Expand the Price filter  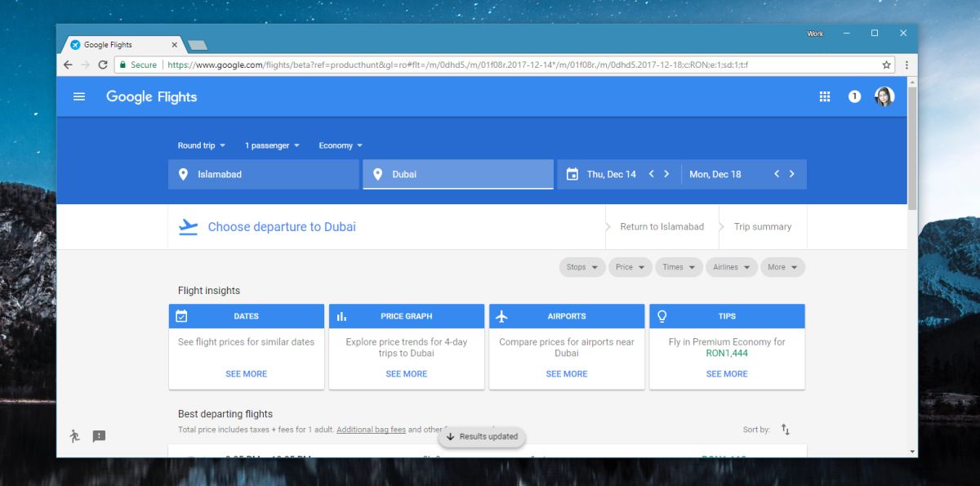click(x=630, y=267)
